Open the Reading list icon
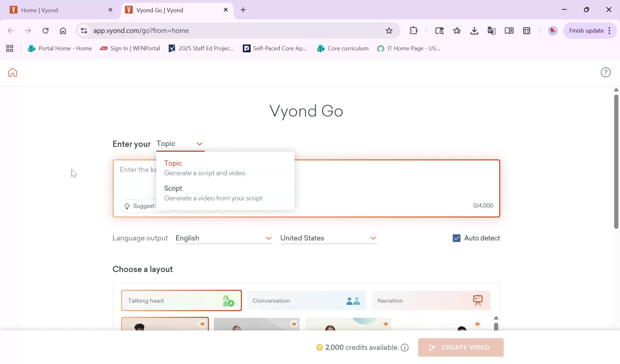This screenshot has height=364, width=620. tap(509, 30)
